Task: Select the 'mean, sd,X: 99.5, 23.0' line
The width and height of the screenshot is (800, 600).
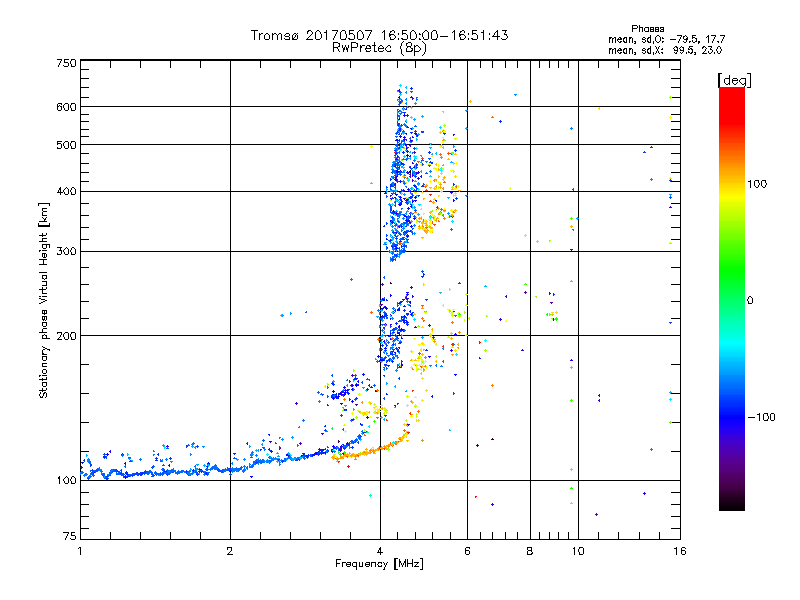Action: (x=665, y=50)
